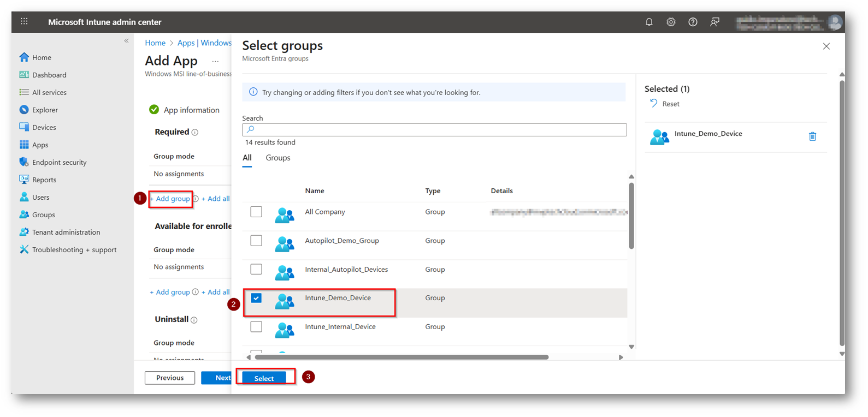Screen dimensions: 868x417
Task: Open the Add App more options ellipsis
Action: click(x=215, y=61)
